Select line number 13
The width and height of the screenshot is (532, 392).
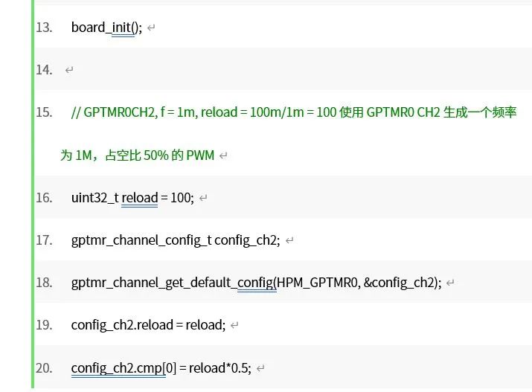pyautogui.click(x=44, y=28)
